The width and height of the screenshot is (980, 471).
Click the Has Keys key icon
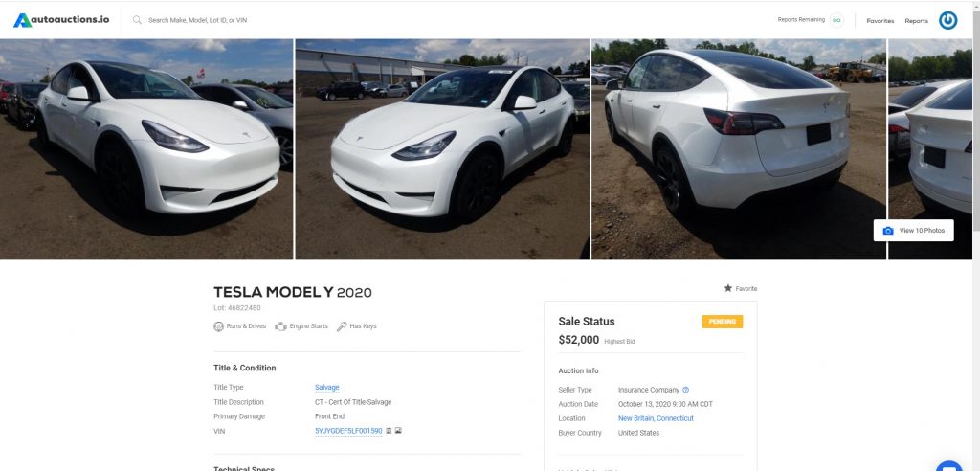click(x=342, y=326)
